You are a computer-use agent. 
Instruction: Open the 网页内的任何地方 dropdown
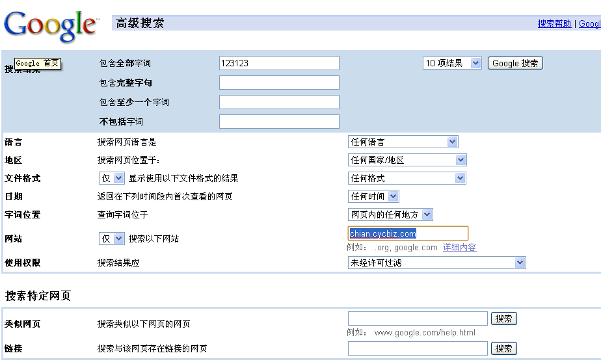[390, 214]
